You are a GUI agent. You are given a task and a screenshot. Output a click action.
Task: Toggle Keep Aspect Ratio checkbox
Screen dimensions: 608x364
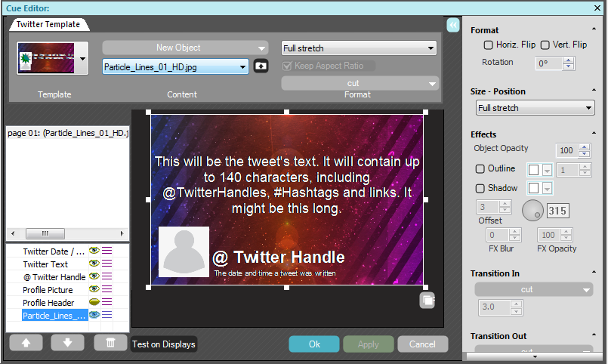coord(287,66)
